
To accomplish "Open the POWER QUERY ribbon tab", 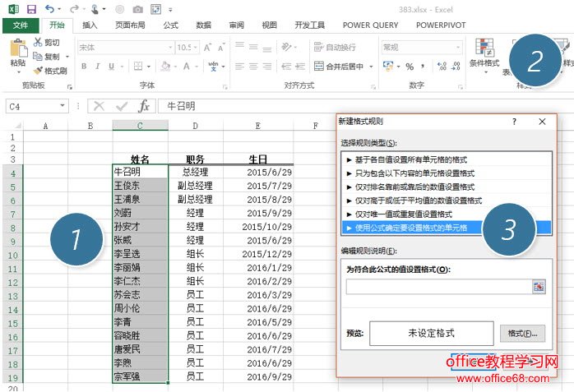I will pos(370,25).
